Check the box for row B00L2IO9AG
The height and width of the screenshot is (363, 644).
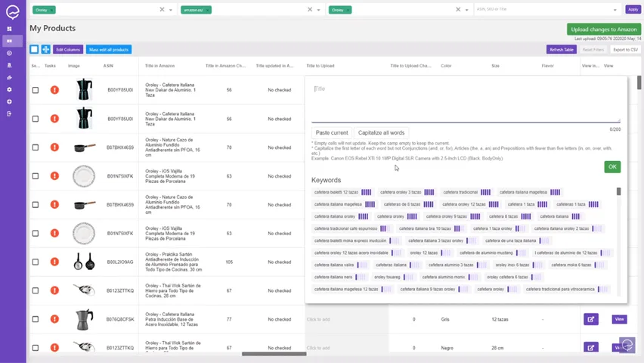(x=36, y=262)
